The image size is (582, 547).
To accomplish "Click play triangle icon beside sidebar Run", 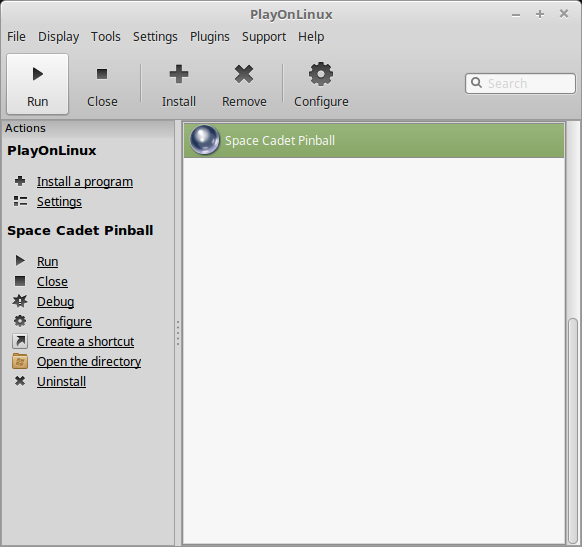I will point(20,261).
